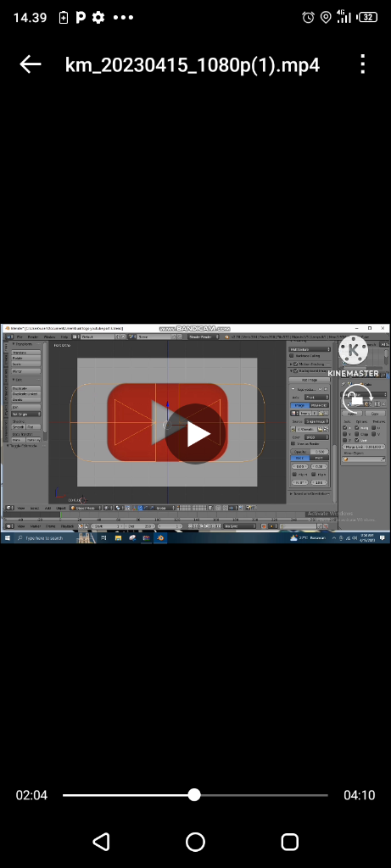Go back using the top-left arrow
391x868 pixels.
pyautogui.click(x=31, y=64)
